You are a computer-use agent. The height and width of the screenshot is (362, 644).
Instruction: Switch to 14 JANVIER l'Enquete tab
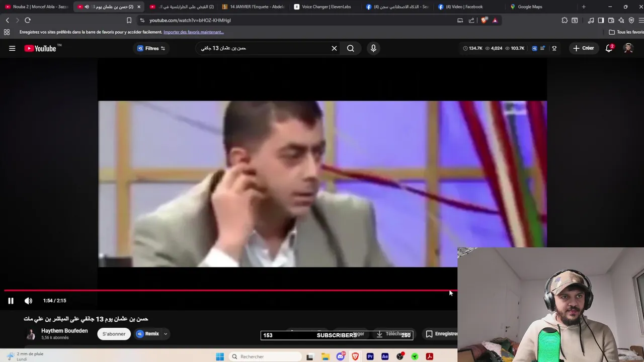click(x=253, y=7)
